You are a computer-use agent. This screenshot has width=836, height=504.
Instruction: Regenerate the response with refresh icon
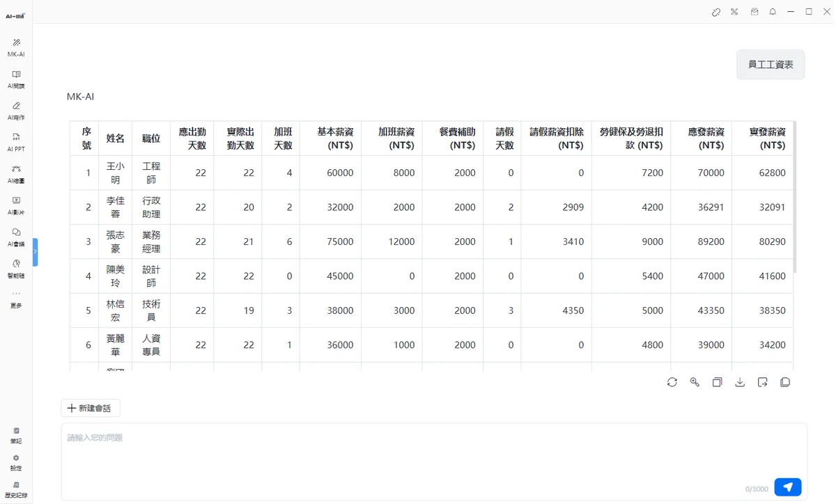click(x=672, y=382)
